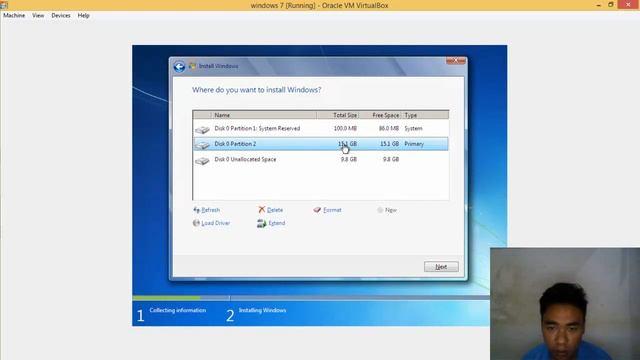
Task: Select Disk 0 Unallocated Space row
Action: click(x=321, y=159)
